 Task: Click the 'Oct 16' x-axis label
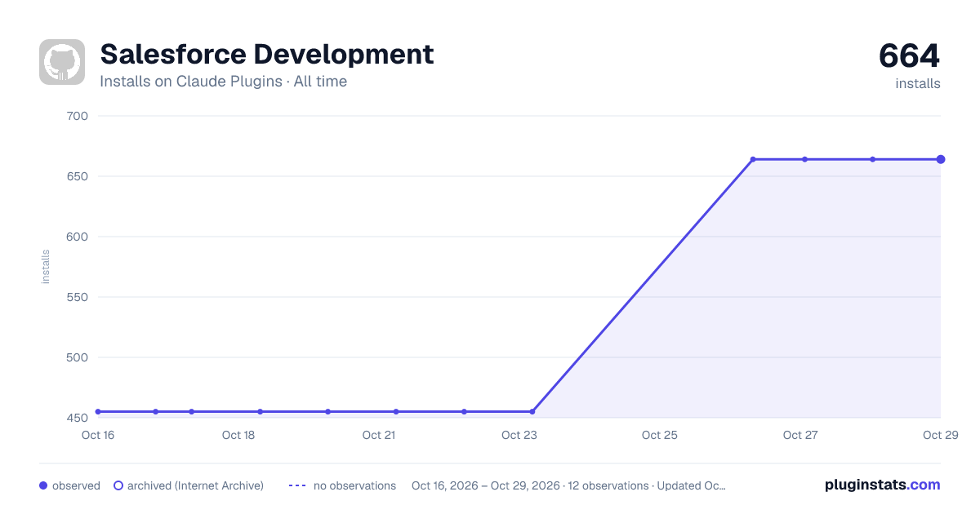(98, 435)
